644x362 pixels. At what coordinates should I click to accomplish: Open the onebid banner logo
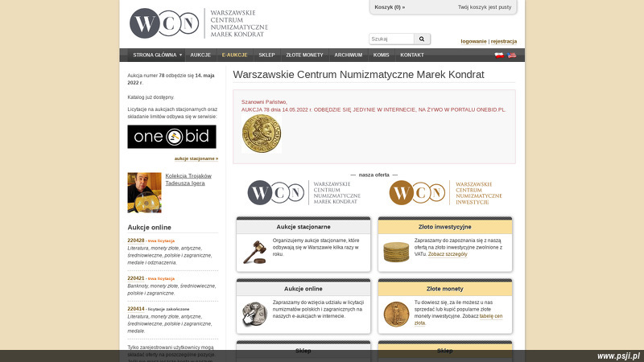pos(171,137)
